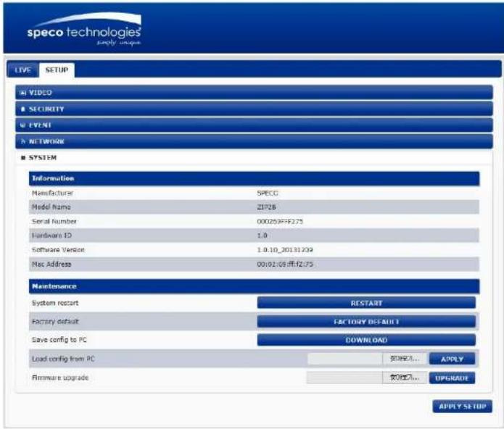
Task: Browse for firmware upgrade file
Action: (405, 378)
